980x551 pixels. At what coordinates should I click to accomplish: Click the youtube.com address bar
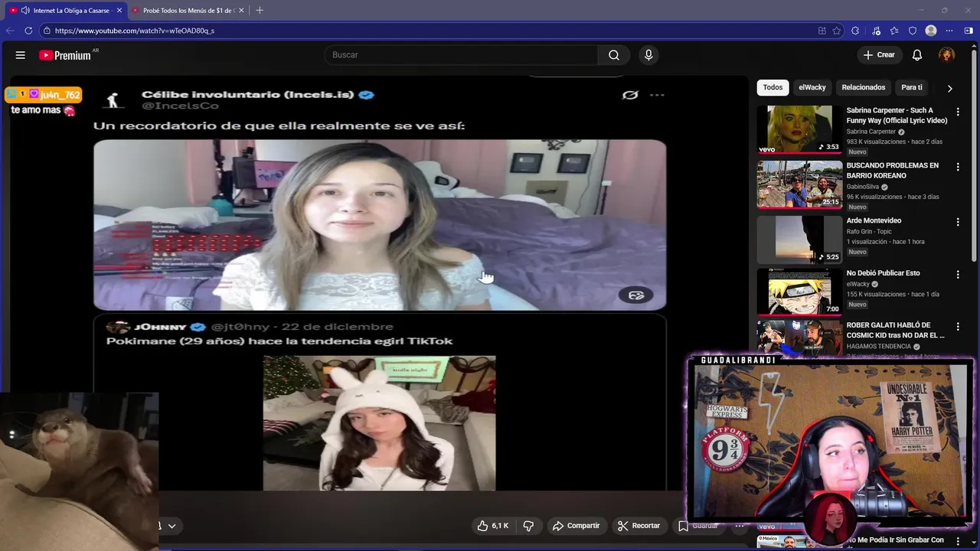tap(429, 31)
